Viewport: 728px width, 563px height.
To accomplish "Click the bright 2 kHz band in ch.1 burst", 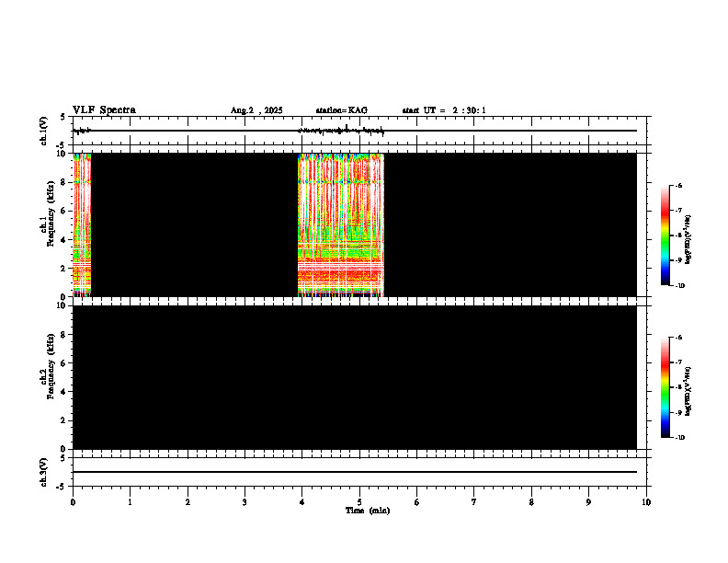I will pyautogui.click(x=341, y=267).
